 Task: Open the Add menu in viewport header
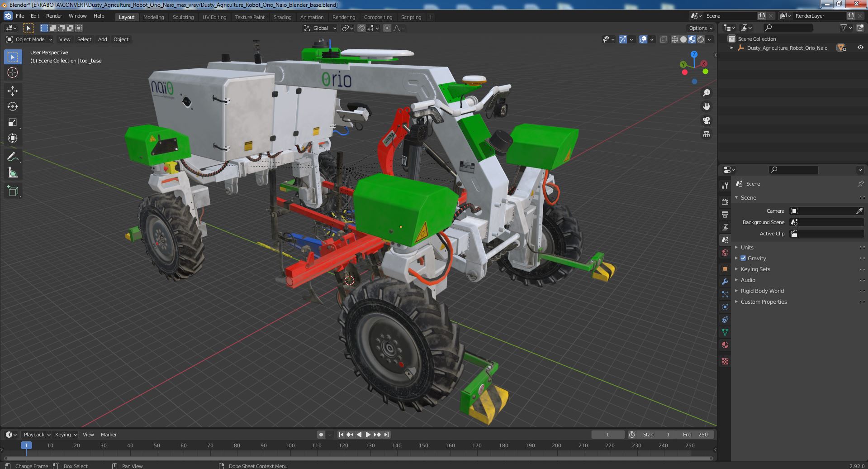[103, 39]
